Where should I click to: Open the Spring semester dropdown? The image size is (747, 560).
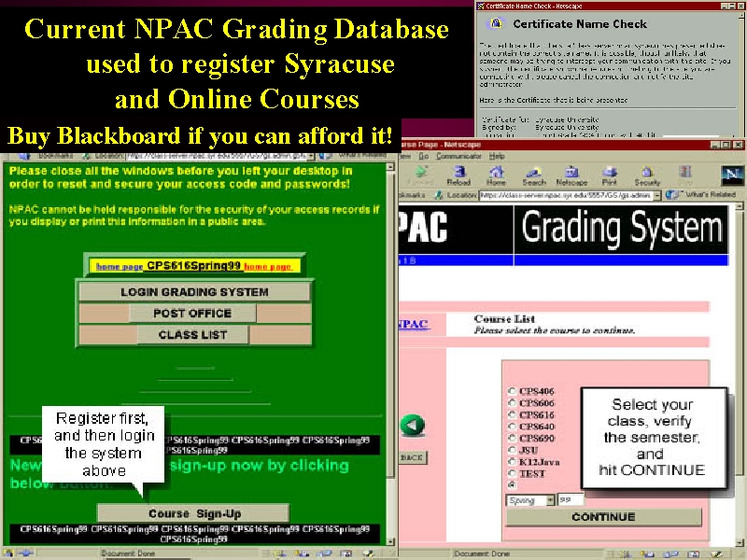point(530,500)
